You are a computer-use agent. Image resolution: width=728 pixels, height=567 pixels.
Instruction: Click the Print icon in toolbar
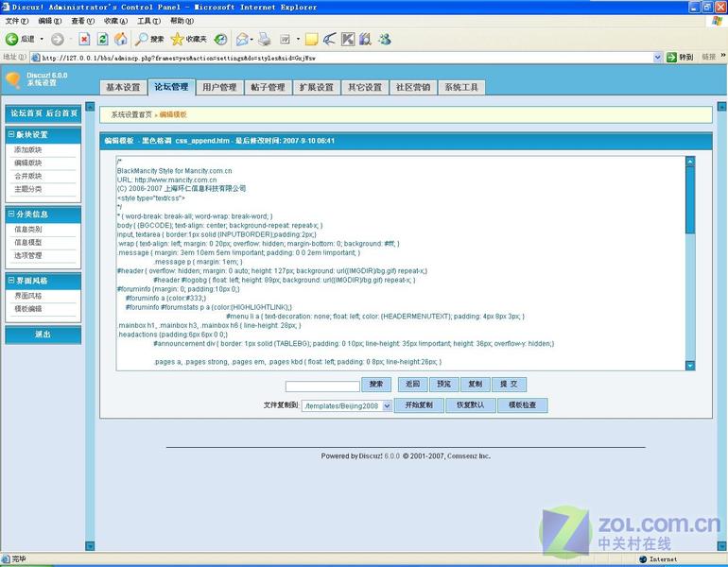point(264,40)
